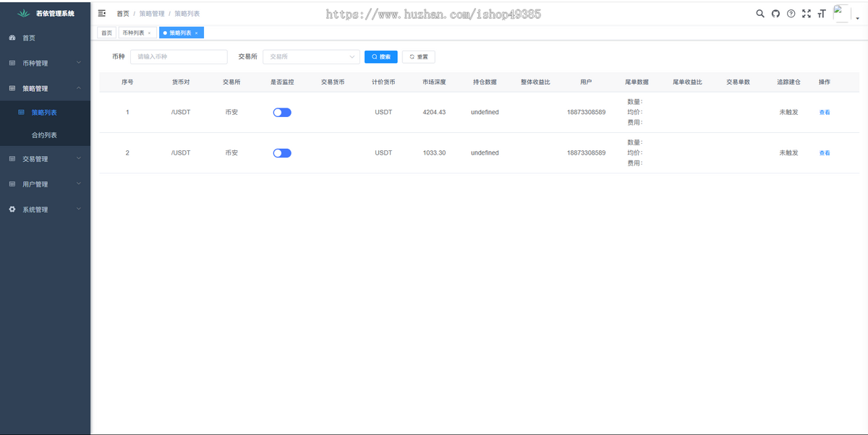Switch to the 策略列表 tab
The image size is (868, 435).
coord(182,33)
